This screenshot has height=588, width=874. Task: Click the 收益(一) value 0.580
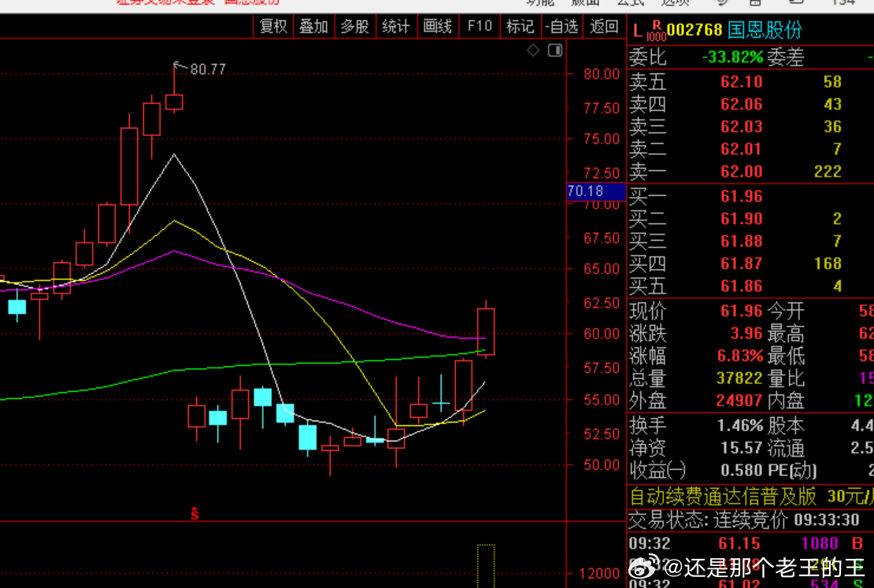(742, 471)
